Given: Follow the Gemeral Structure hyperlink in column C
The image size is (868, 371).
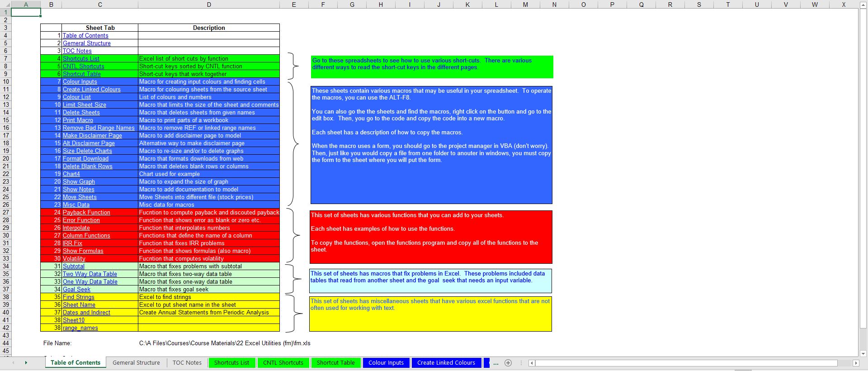Looking at the screenshot, I should coord(87,43).
